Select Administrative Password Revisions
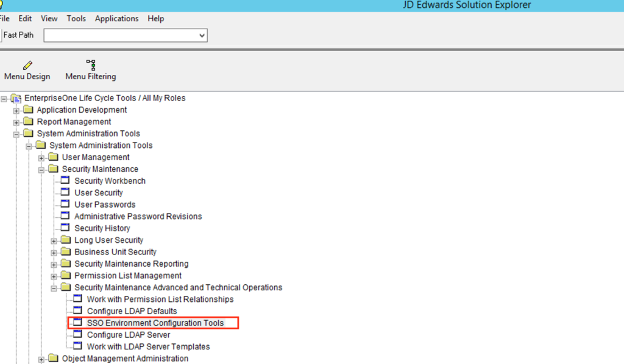 click(138, 216)
